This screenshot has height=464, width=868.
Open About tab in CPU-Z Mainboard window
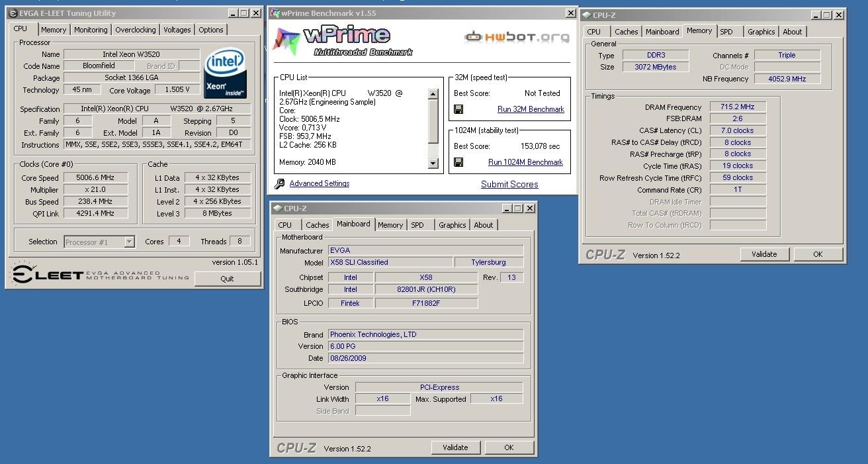point(483,225)
